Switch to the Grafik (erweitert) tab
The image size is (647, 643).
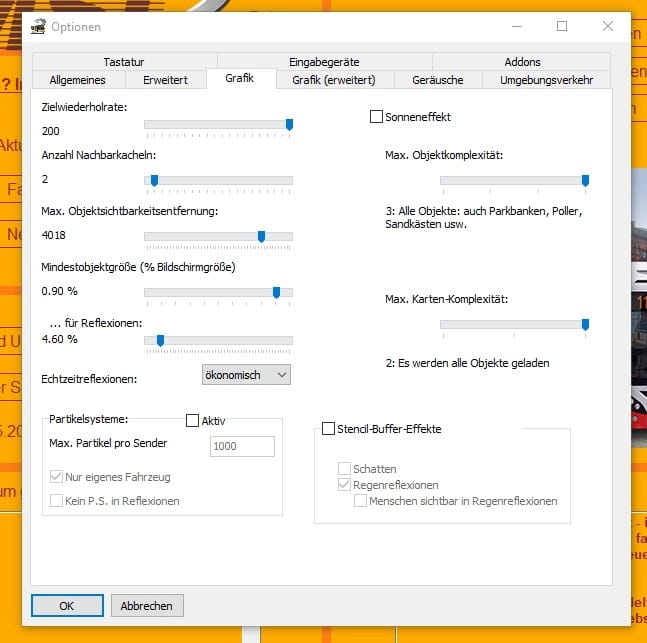tap(333, 79)
